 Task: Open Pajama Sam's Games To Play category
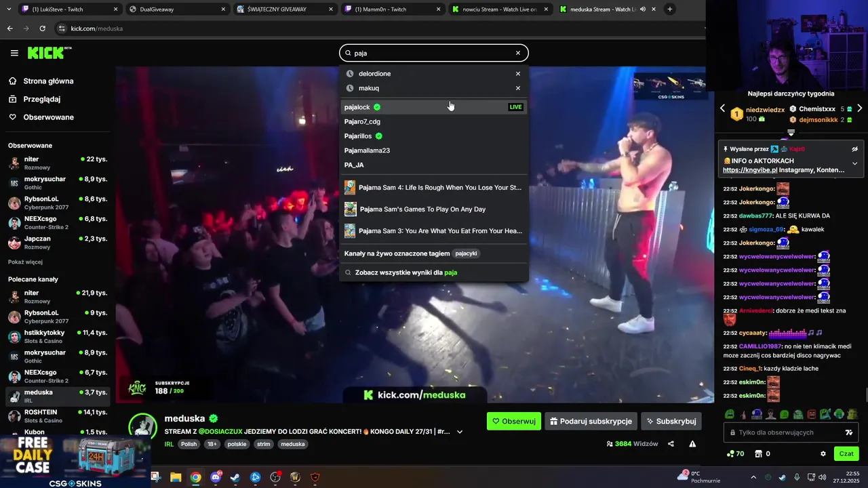(434, 209)
